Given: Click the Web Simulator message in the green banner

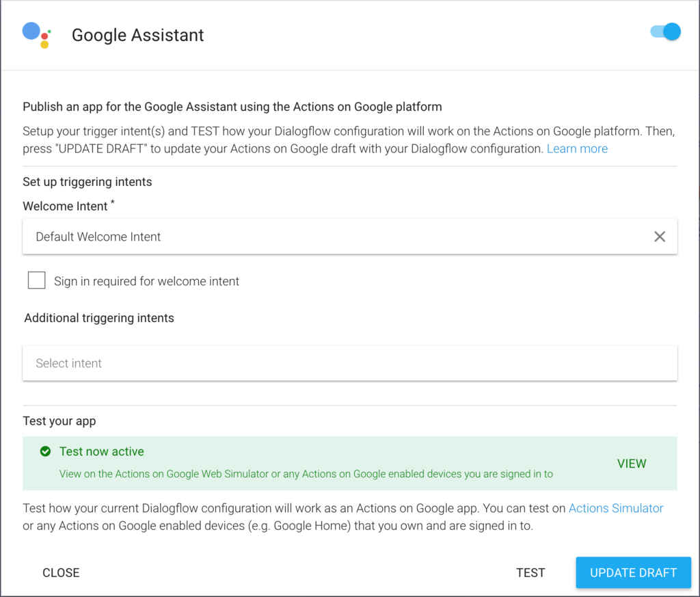Looking at the screenshot, I should [306, 474].
